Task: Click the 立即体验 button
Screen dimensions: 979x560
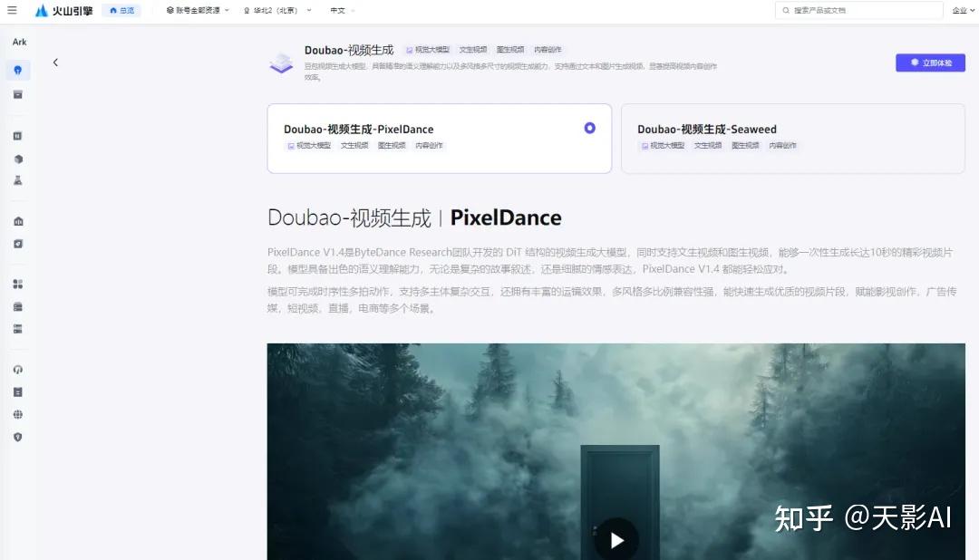Action: coord(929,62)
